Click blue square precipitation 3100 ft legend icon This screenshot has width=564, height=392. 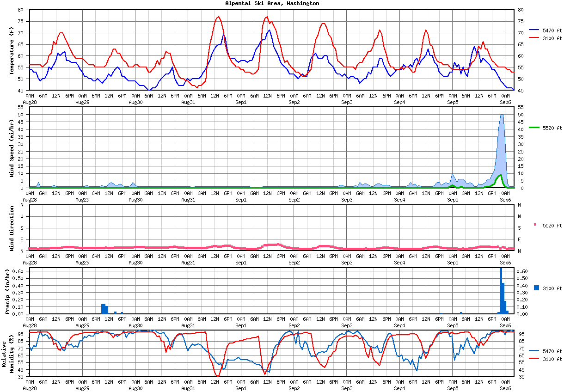pos(536,288)
